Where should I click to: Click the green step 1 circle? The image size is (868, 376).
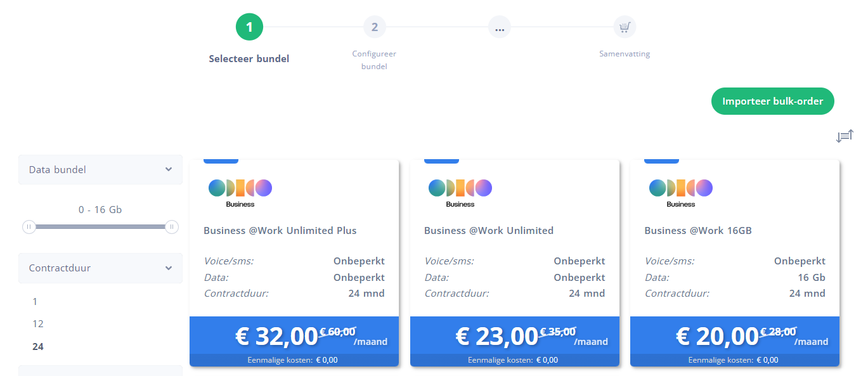point(249,27)
